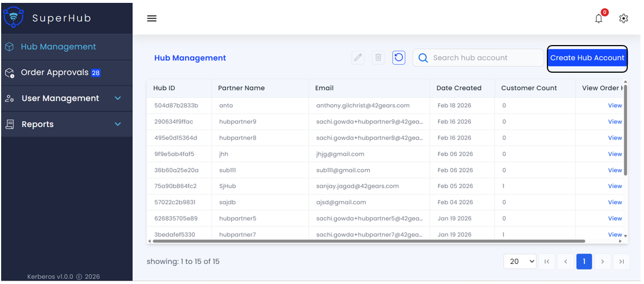644x284 pixels.
Task: Select page 1 in pagination
Action: [584, 261]
